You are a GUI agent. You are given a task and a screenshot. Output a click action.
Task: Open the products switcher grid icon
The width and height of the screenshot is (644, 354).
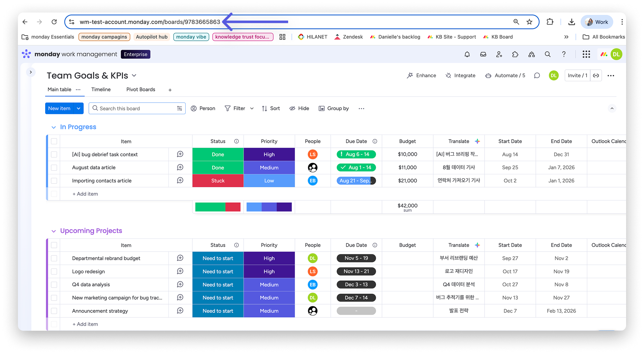pos(586,54)
